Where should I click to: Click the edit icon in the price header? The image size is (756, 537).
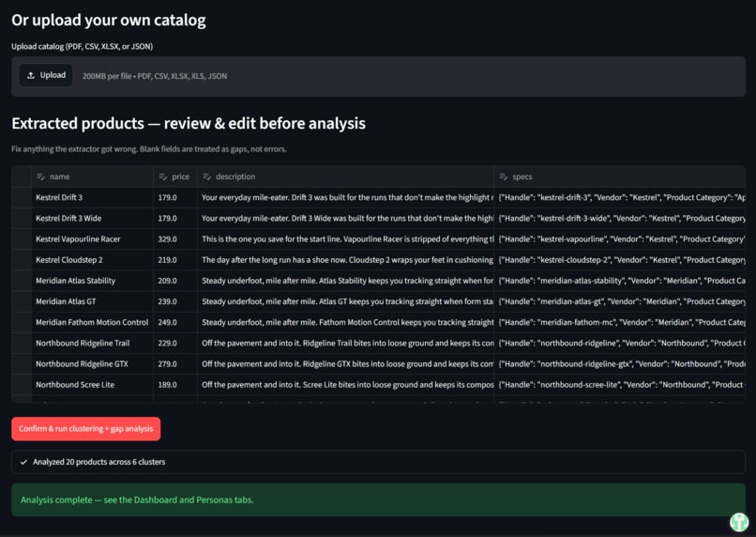pyautogui.click(x=163, y=176)
